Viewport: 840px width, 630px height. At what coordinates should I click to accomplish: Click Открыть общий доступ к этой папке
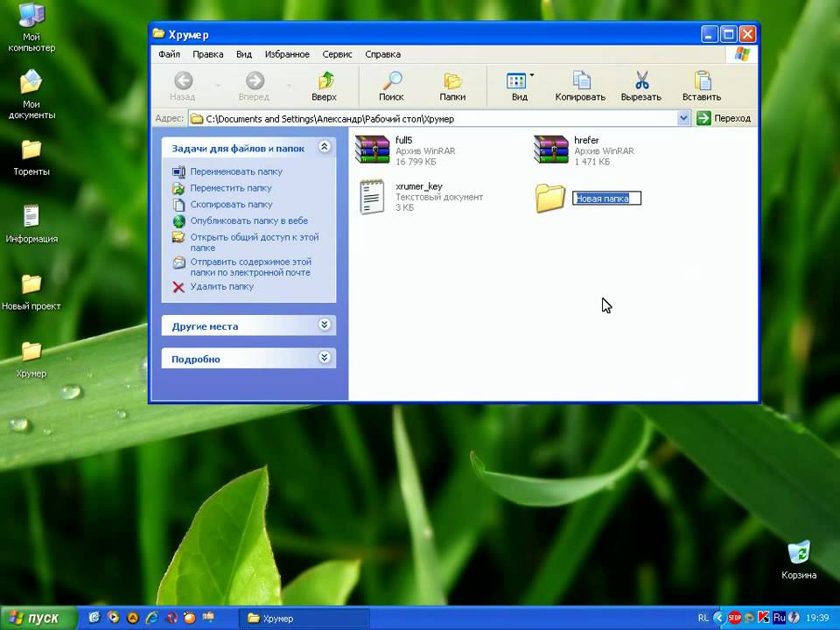(255, 242)
